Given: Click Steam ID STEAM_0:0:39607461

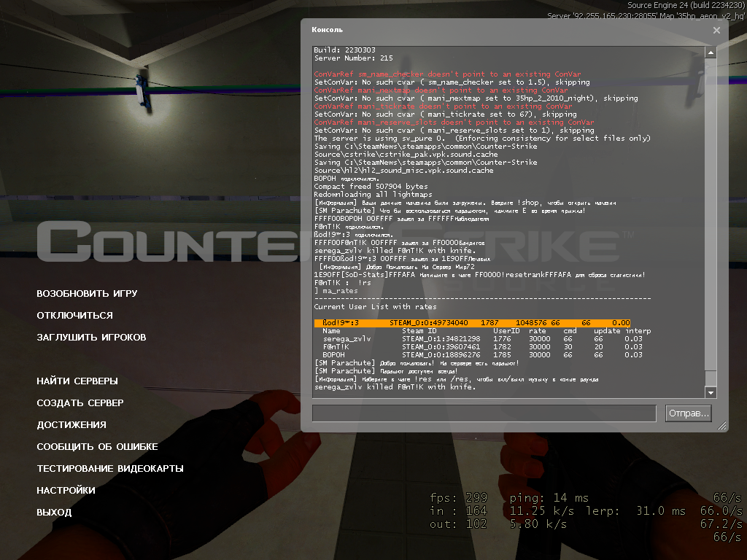Looking at the screenshot, I should 441,347.
